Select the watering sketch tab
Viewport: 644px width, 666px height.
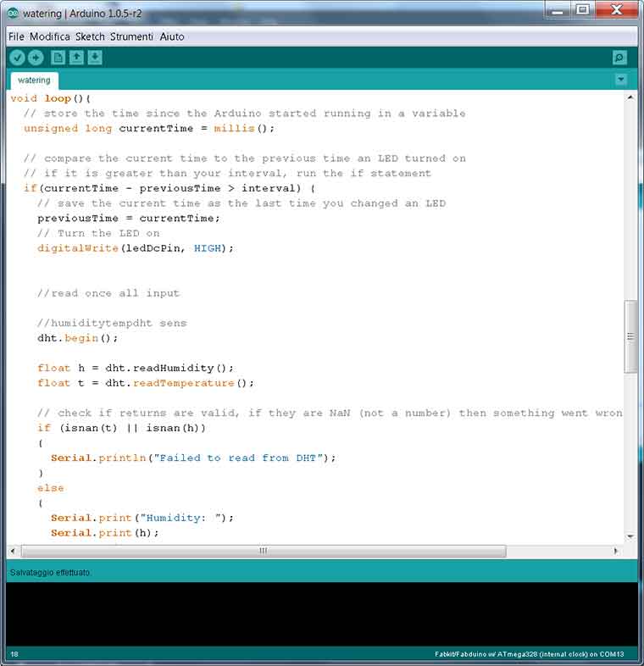coord(34,80)
